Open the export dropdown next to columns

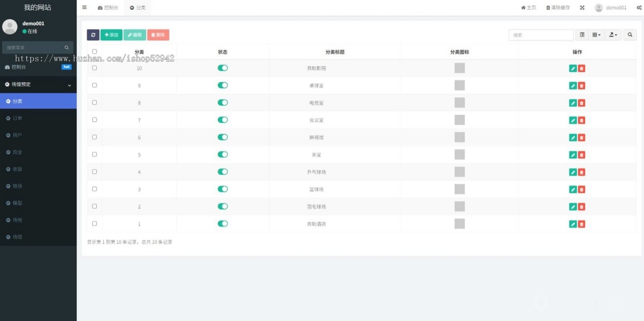[612, 35]
